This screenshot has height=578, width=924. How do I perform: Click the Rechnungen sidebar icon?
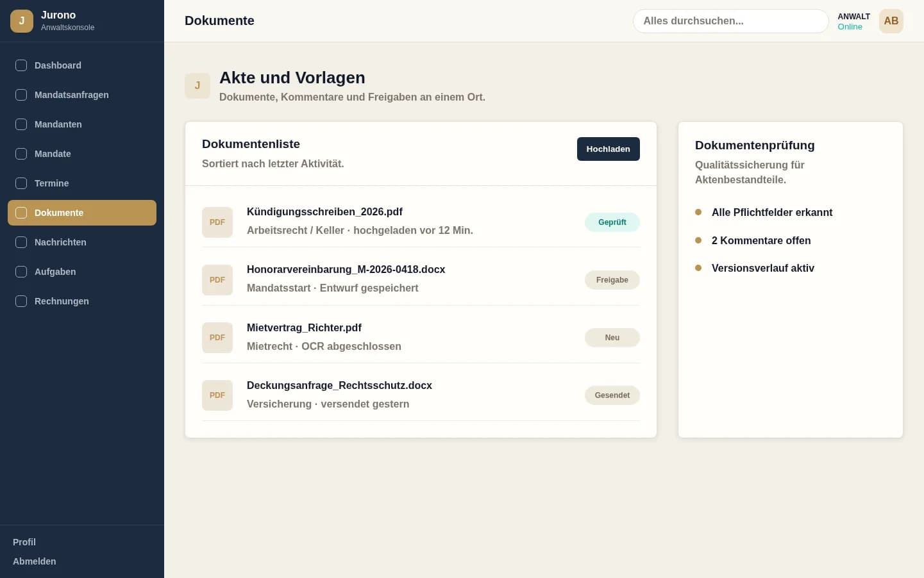[x=21, y=301]
